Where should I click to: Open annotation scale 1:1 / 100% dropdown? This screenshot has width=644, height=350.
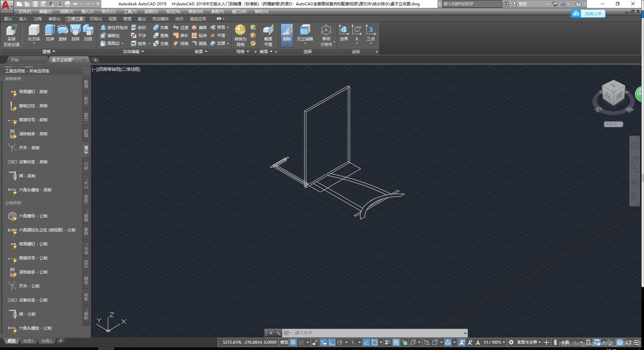tap(494, 342)
